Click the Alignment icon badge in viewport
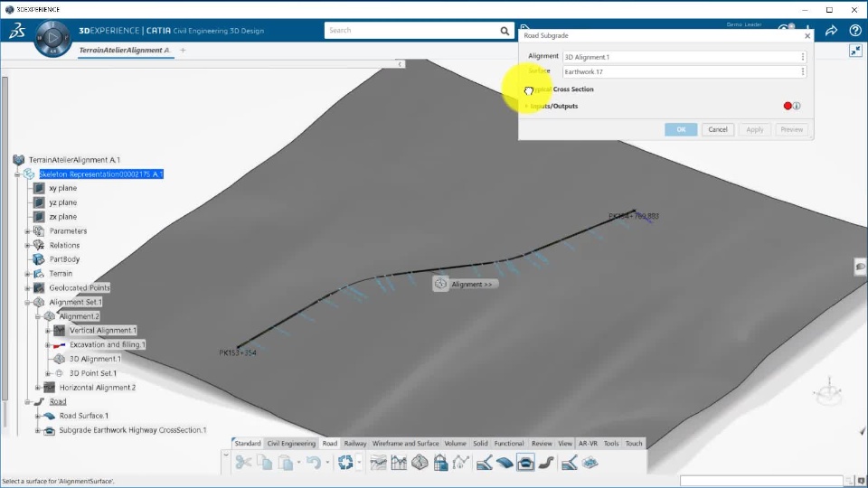This screenshot has height=488, width=868. [440, 284]
